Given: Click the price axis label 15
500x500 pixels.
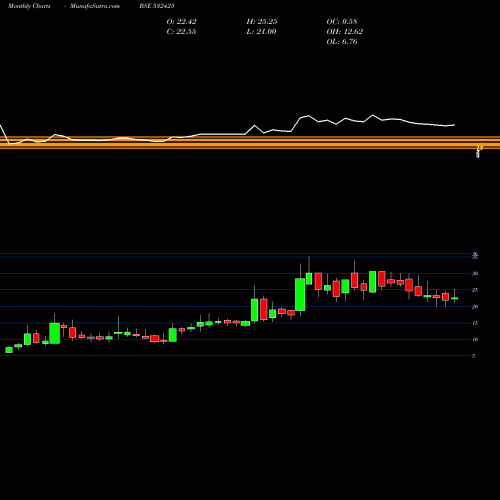Looking at the screenshot, I should tap(475, 323).
